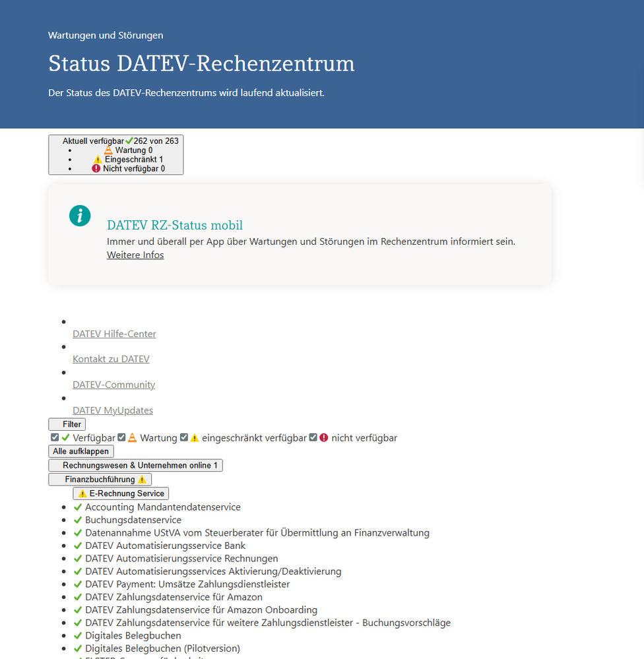This screenshot has width=644, height=659.
Task: Expand the E-Rechnung Service entry
Action: point(121,493)
